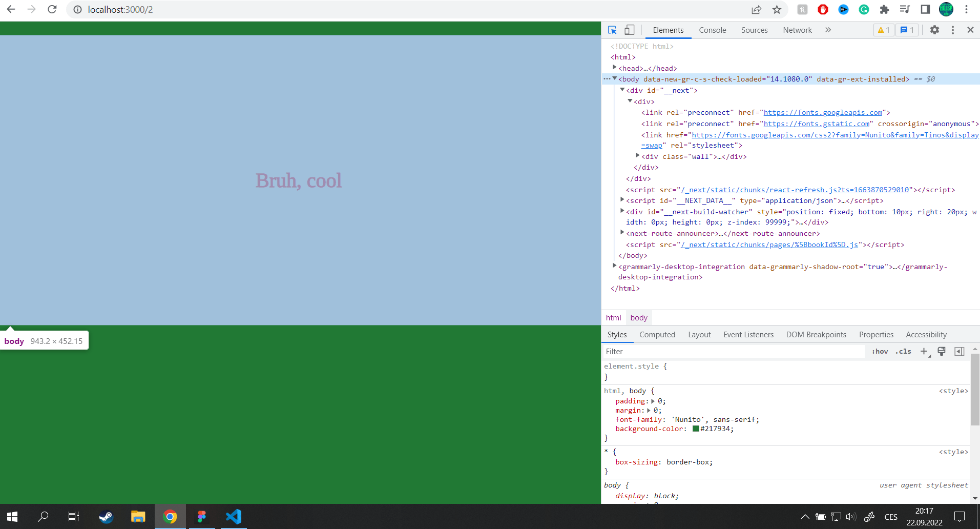Expand the head element node

615,68
